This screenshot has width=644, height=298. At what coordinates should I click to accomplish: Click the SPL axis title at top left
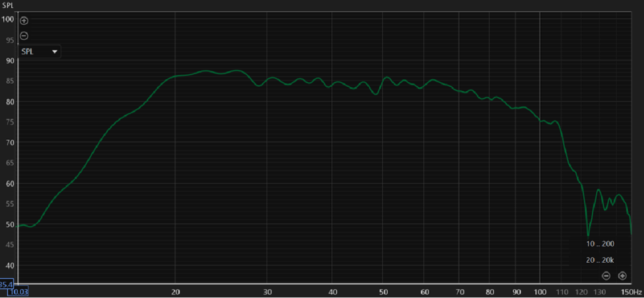pyautogui.click(x=8, y=6)
